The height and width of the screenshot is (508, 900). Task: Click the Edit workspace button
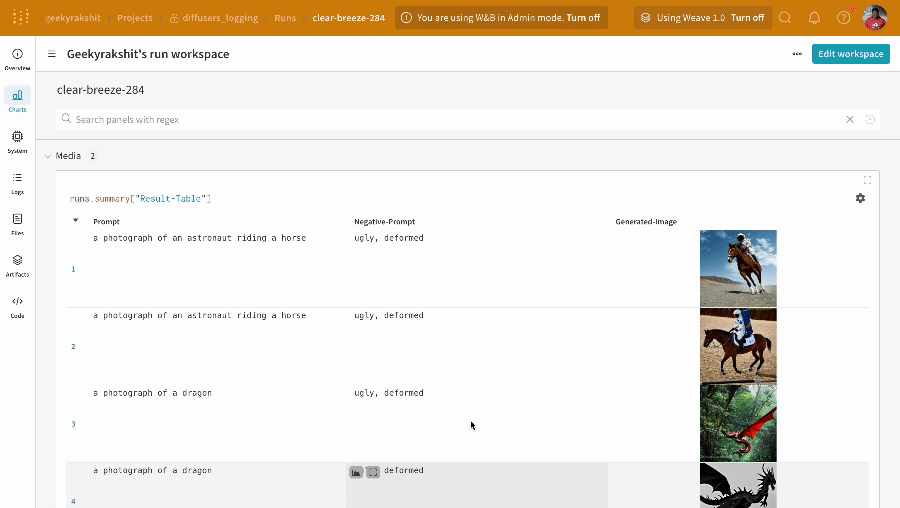850,54
